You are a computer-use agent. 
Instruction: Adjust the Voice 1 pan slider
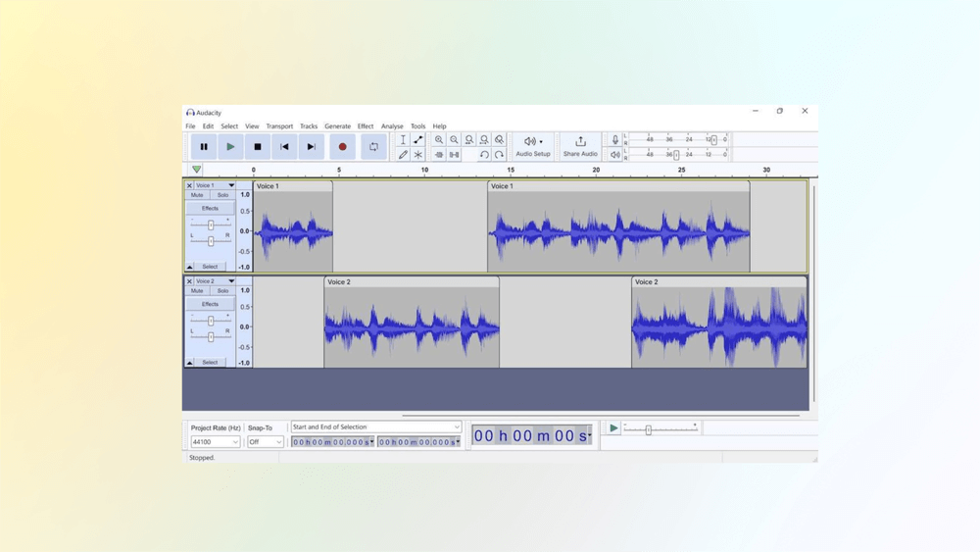click(211, 240)
